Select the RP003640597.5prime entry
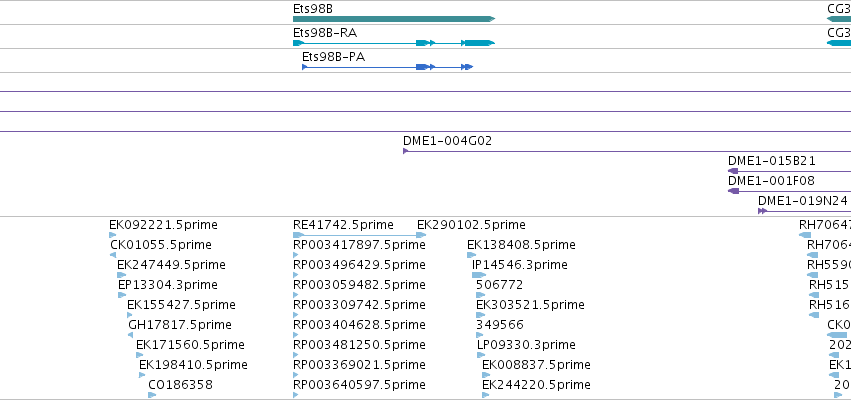 (359, 385)
